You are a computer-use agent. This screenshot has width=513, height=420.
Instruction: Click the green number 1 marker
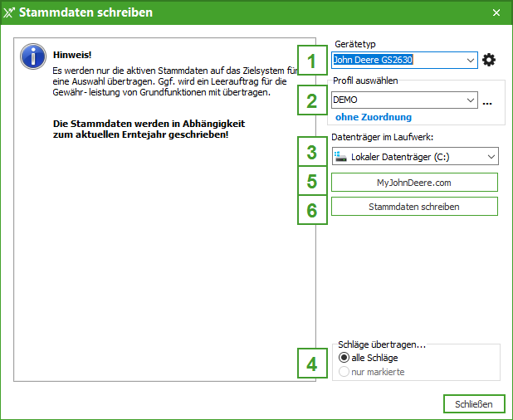tap(312, 61)
